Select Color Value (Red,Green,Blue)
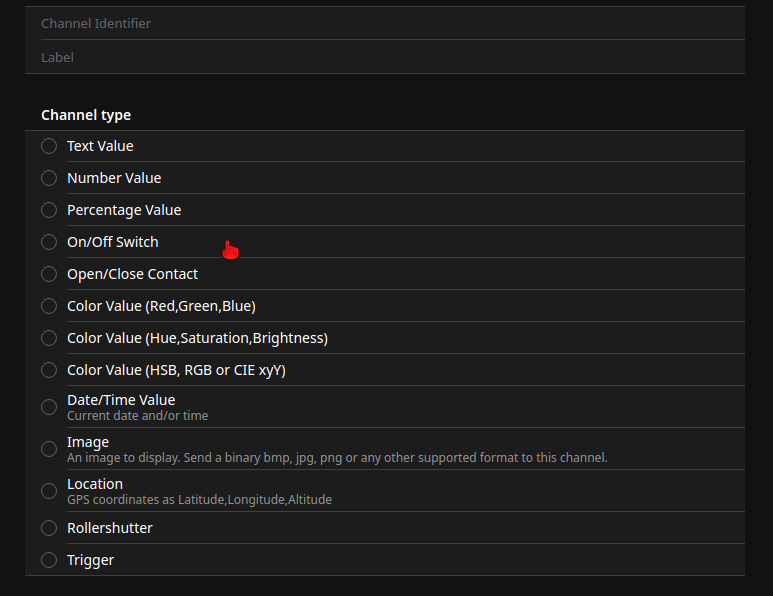773x596 pixels. (49, 306)
